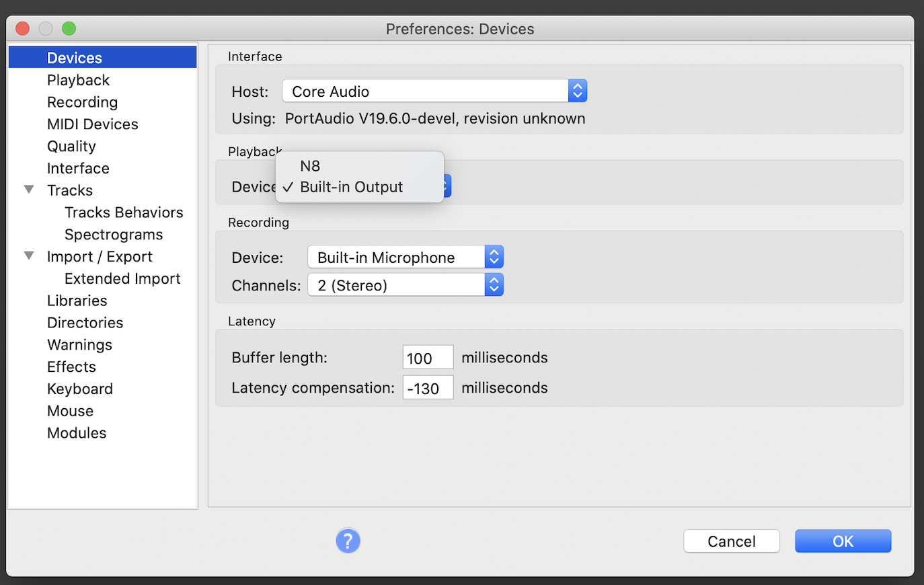
Task: Select the Tracks category
Action: (x=70, y=190)
